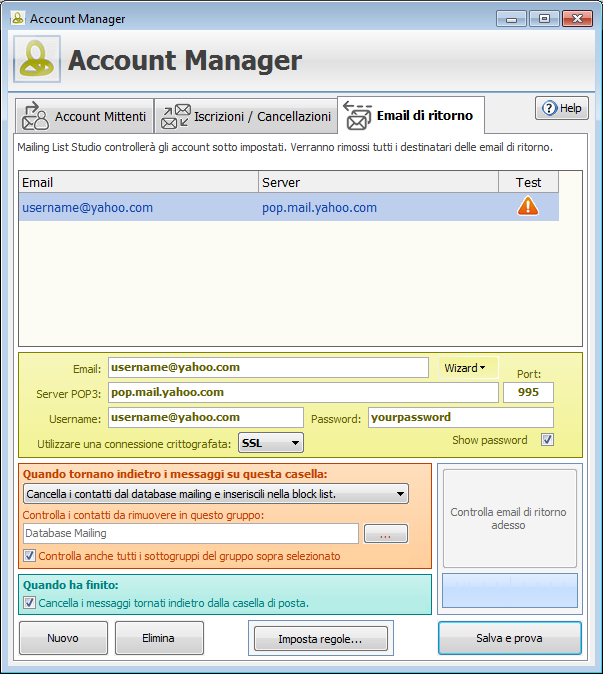Toggle Cancella i messaggi tornati indietro checkbox
The image size is (603, 674).
29,602
